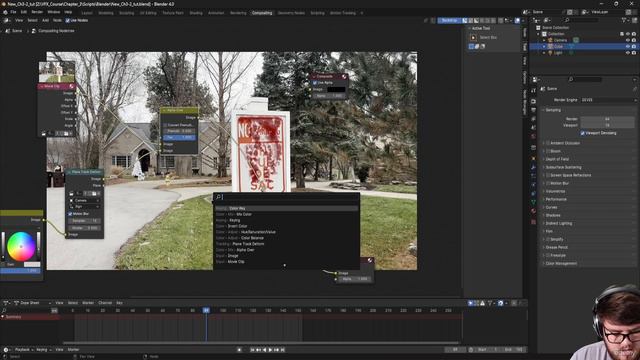This screenshot has width=640, height=360.
Task: Expand the Camera item in outliner
Action: [544, 40]
